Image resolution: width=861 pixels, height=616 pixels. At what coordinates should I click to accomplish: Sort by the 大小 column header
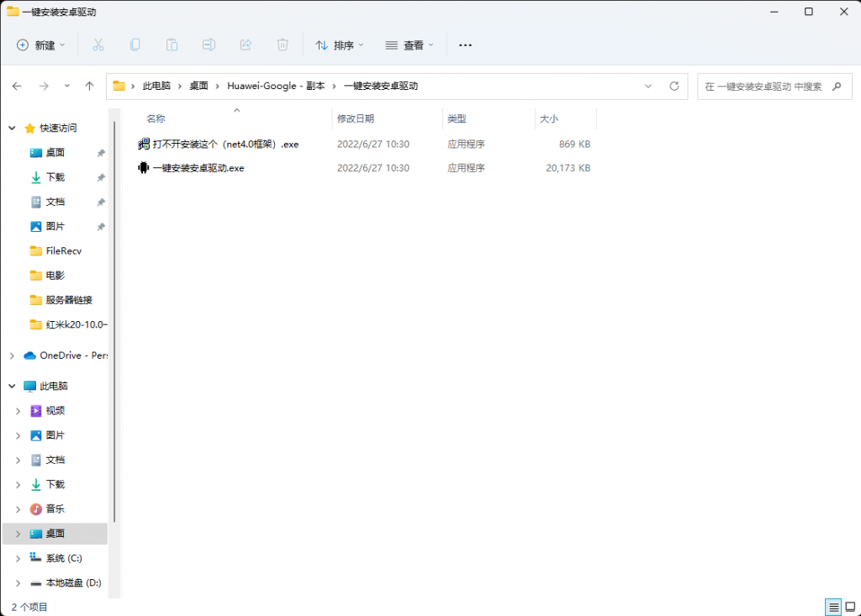click(549, 118)
